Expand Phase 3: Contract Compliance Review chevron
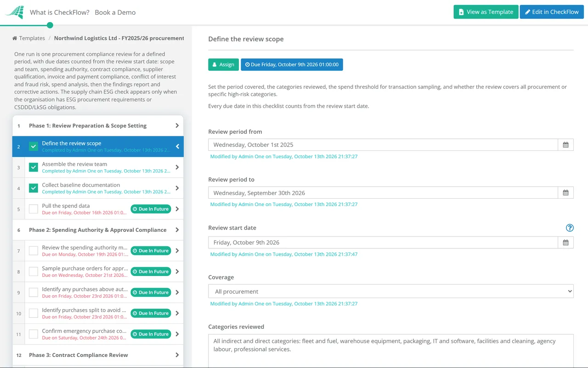The image size is (588, 368). click(x=177, y=355)
